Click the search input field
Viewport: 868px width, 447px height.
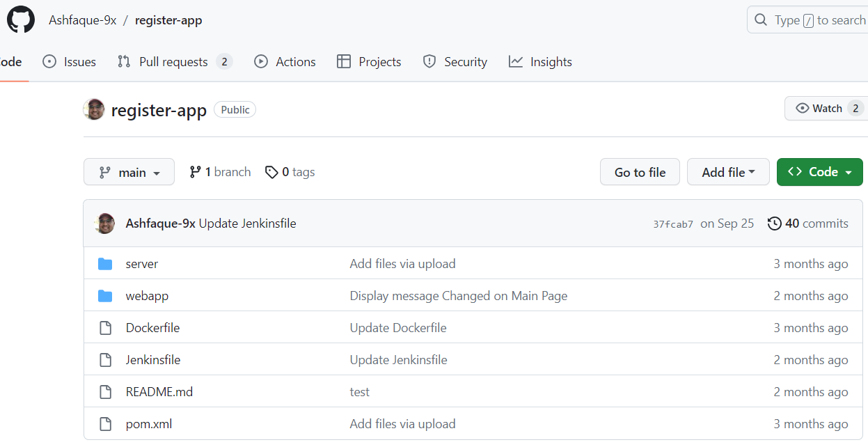coord(807,20)
